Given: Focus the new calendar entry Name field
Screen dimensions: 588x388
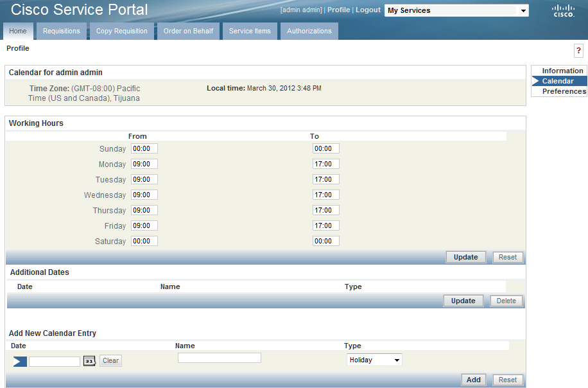Looking at the screenshot, I should click(x=220, y=358).
